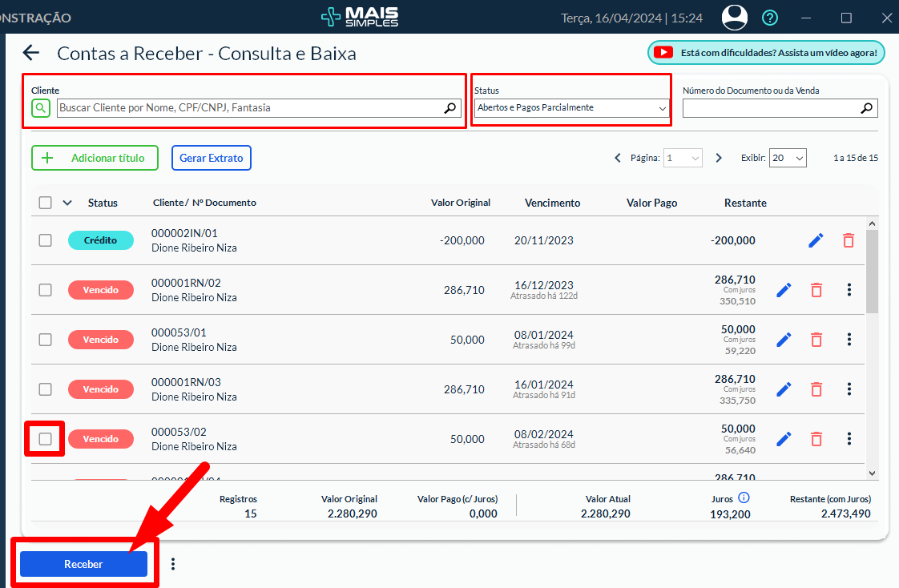Open the help question mark icon
The width and height of the screenshot is (899, 588).
click(x=769, y=18)
